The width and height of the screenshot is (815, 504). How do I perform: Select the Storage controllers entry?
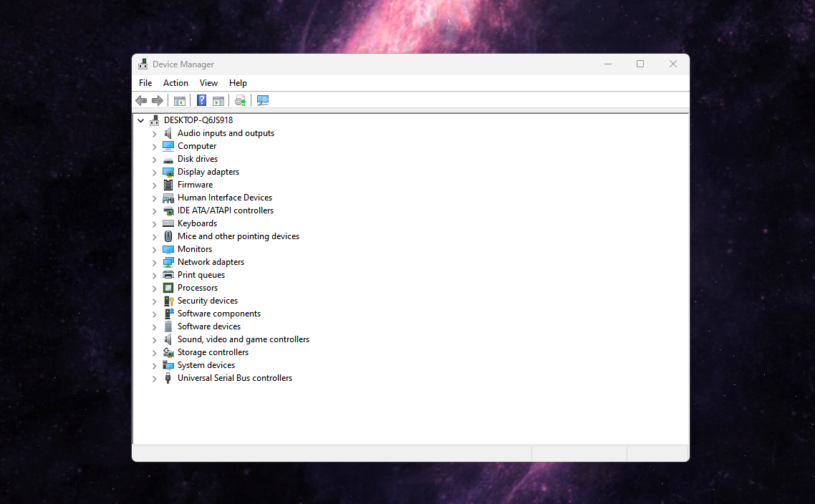coord(211,352)
